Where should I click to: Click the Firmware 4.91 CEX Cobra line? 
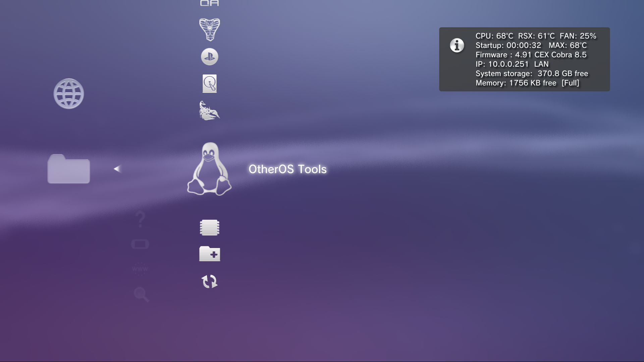[531, 55]
